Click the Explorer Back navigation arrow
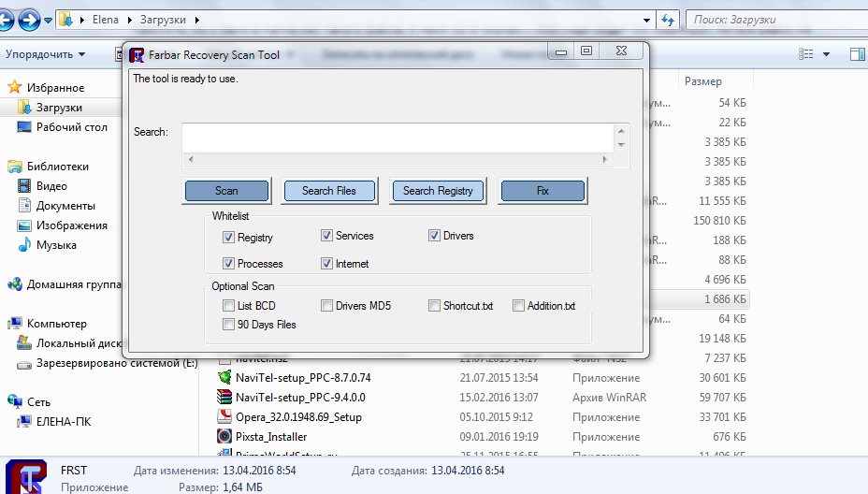 pos(5,21)
